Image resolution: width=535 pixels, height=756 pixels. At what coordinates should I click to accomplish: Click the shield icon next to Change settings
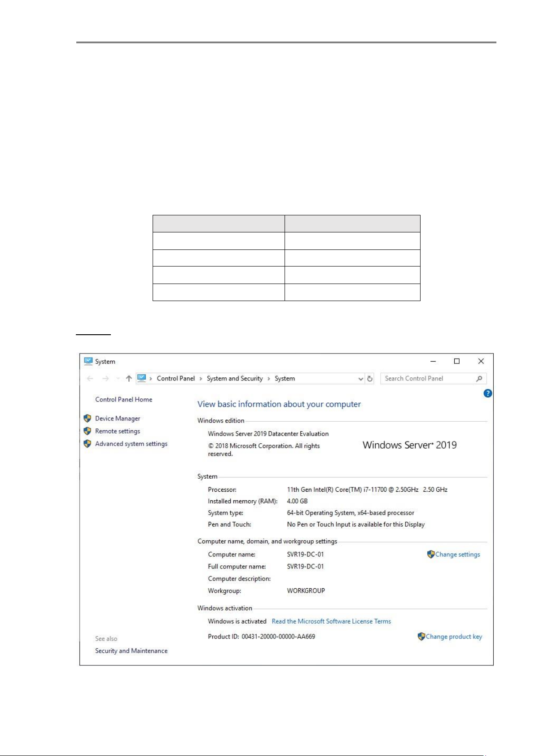[x=431, y=554]
